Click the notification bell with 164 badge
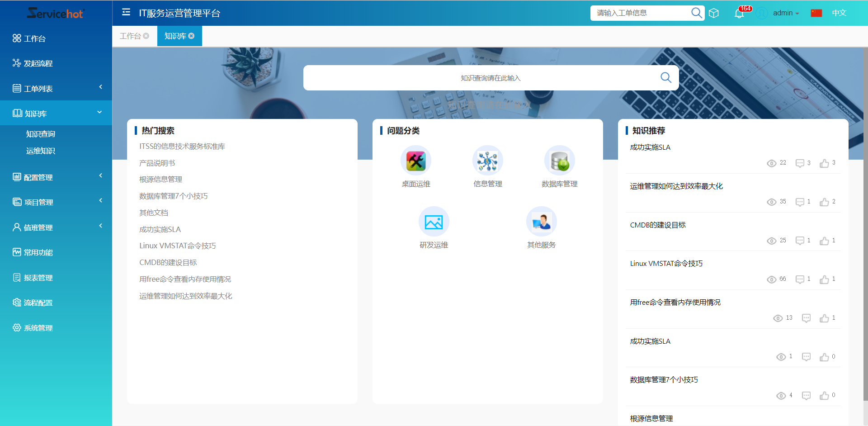Screen dimensions: 868x426 coord(739,13)
